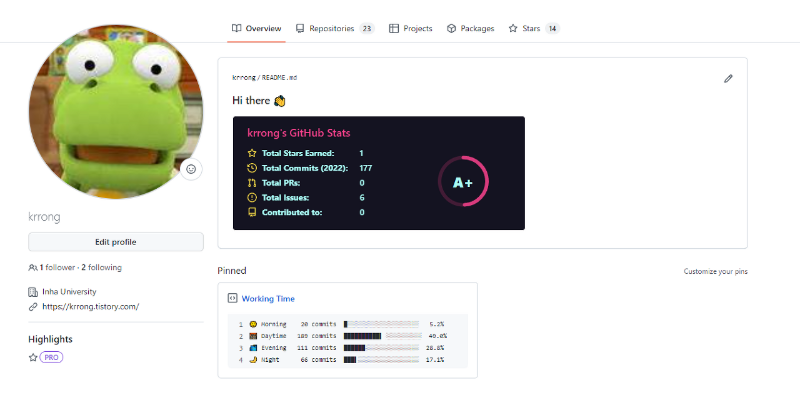This screenshot has height=394, width=800.
Task: Click the Stars count badge 14
Action: pyautogui.click(x=552, y=29)
